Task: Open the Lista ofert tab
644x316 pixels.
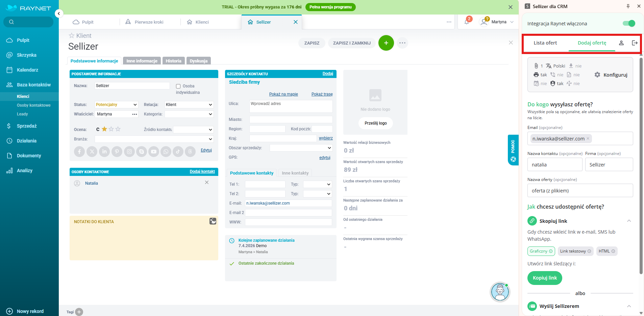Action: click(545, 43)
